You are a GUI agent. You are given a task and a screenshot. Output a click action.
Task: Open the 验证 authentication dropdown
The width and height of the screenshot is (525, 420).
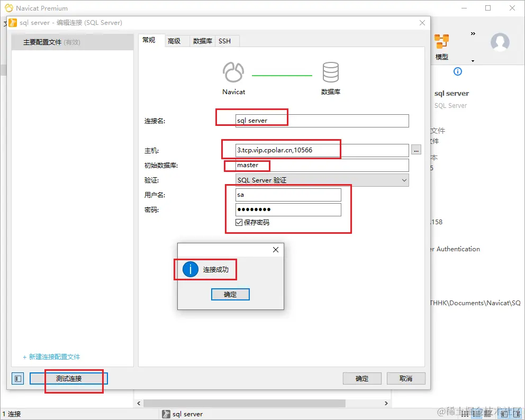[322, 180]
